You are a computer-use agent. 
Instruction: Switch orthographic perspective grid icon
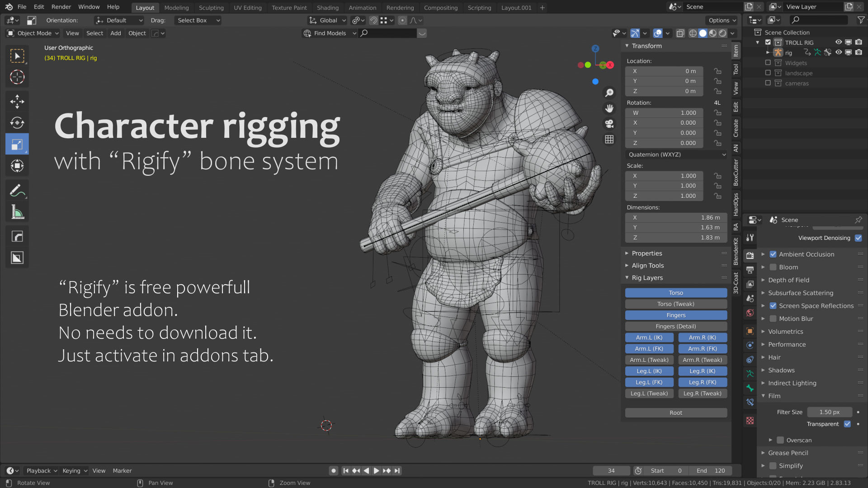pos(609,139)
